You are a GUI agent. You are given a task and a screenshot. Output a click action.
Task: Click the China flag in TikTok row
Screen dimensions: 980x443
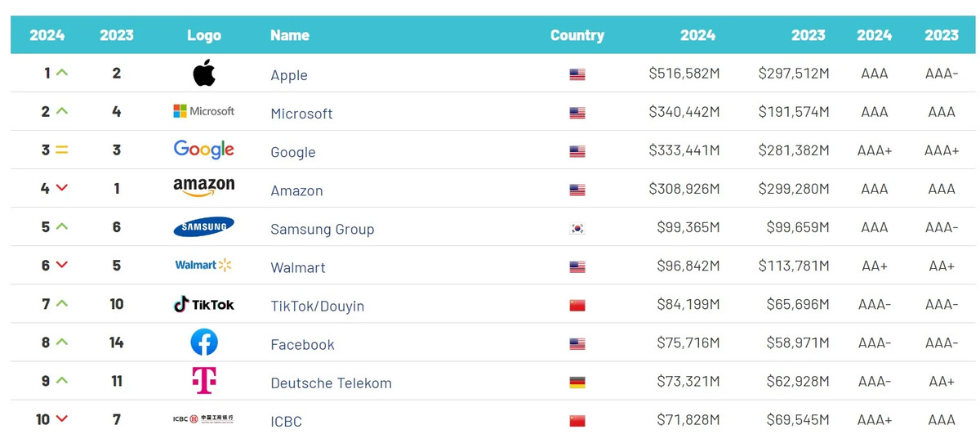click(x=577, y=306)
